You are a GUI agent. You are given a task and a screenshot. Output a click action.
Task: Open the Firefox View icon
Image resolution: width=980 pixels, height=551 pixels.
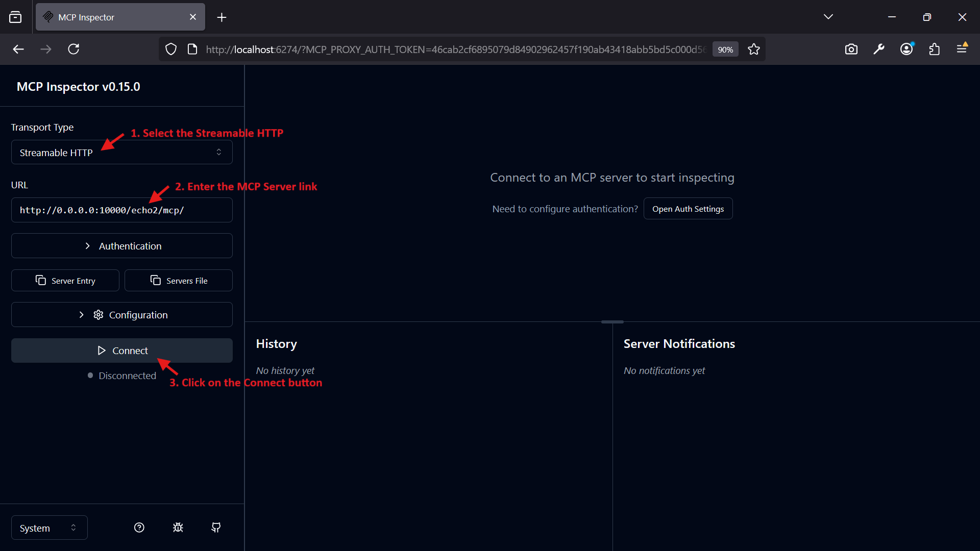tap(15, 17)
